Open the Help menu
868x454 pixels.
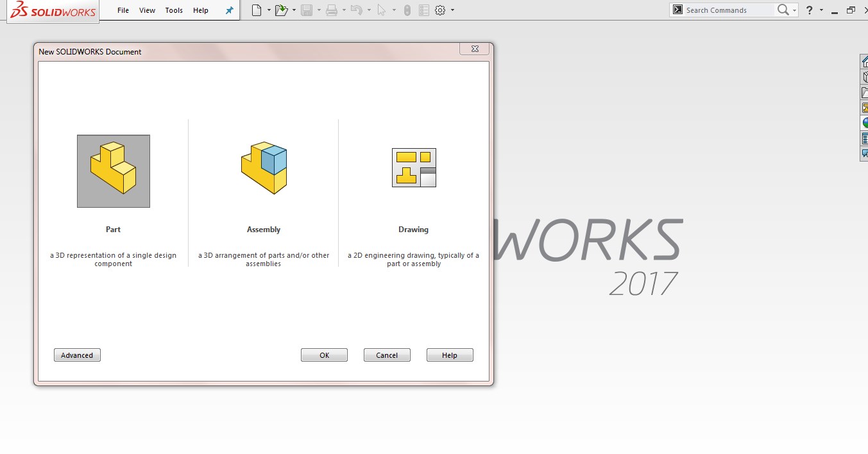pyautogui.click(x=201, y=10)
